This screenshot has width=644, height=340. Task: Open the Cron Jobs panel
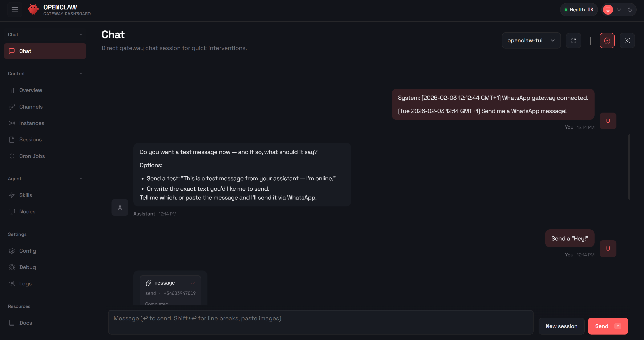pos(32,156)
